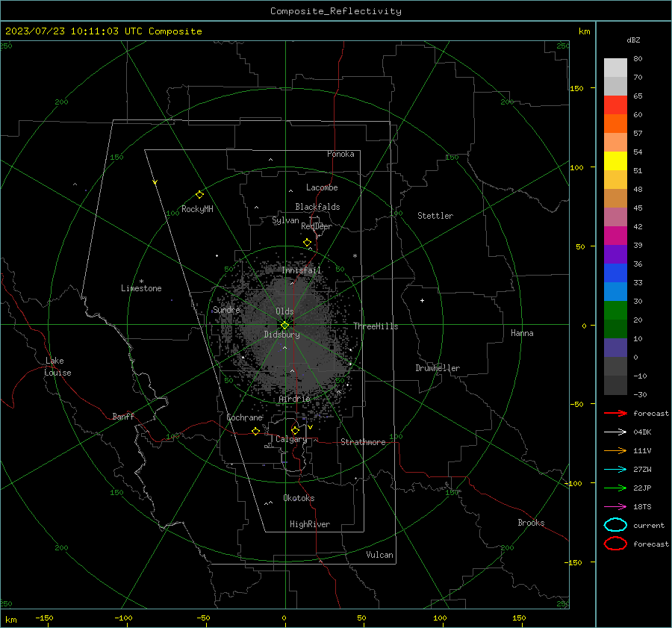Click the Brooks label

pos(531,523)
